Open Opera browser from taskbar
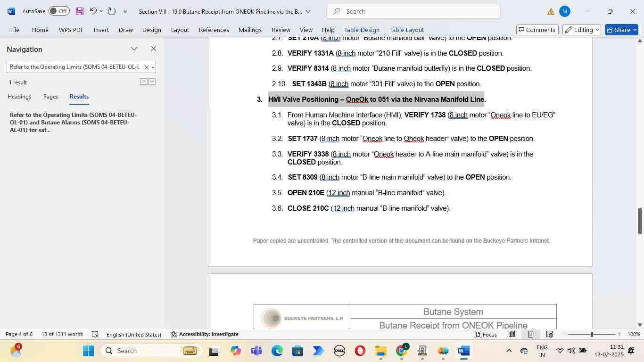Viewport: 644px width, 362px height. point(360,351)
